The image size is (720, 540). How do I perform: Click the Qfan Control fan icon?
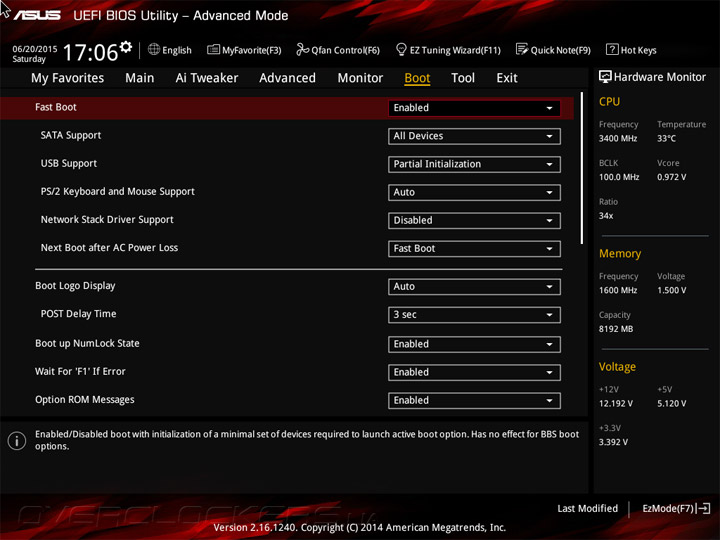point(302,49)
